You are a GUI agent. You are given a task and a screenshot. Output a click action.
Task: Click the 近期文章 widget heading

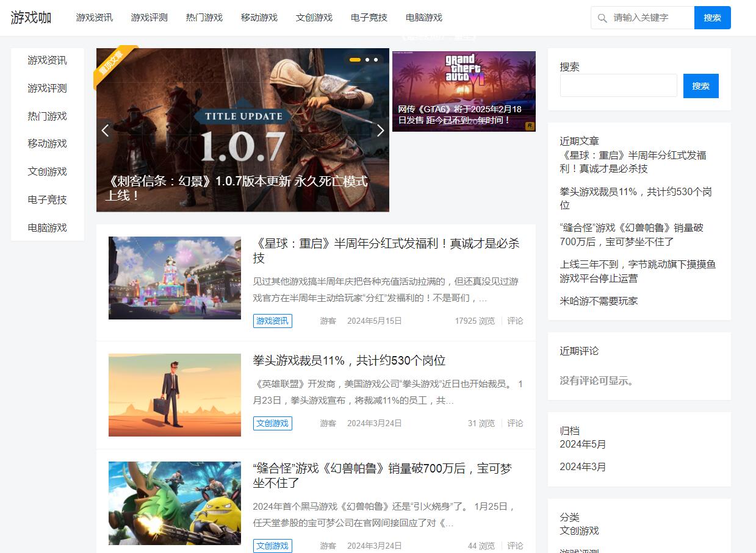click(580, 141)
